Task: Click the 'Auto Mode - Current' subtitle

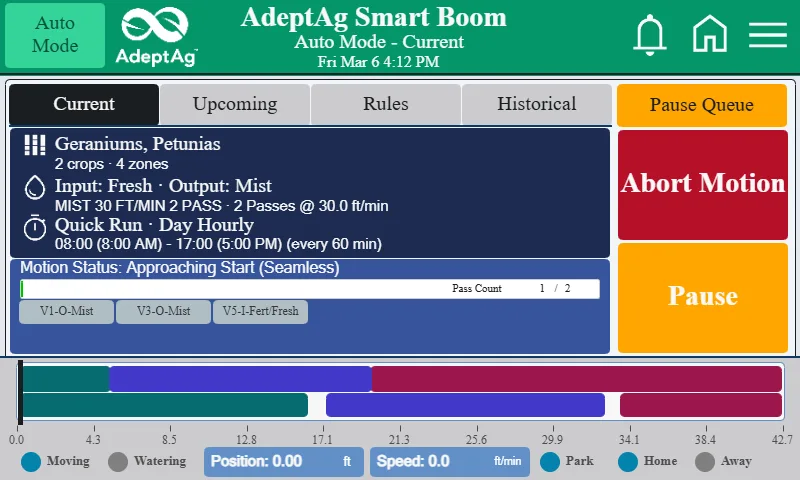Action: pyautogui.click(x=379, y=42)
